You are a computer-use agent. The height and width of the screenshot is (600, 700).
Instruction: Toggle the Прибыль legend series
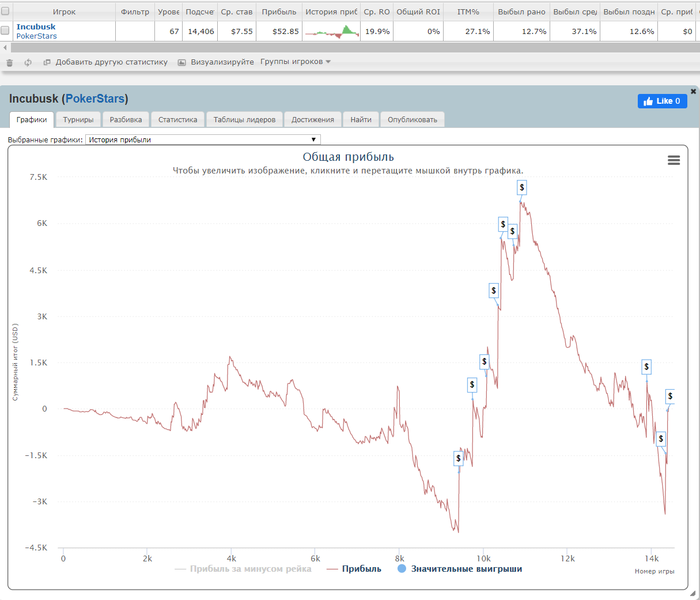click(354, 569)
